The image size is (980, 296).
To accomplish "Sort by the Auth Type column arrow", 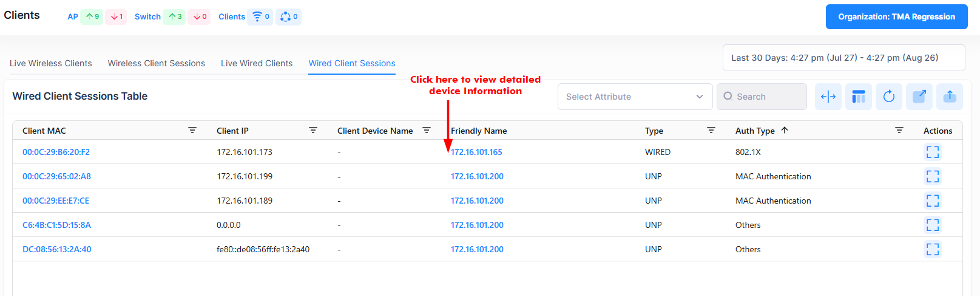I will 785,130.
